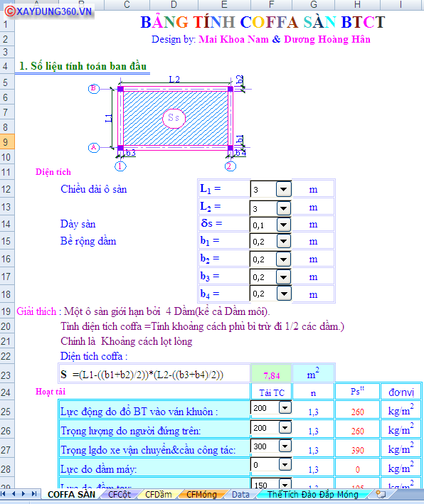Click the Ss circle in the diagram
Screen dimensions: 424x504
tap(174, 118)
